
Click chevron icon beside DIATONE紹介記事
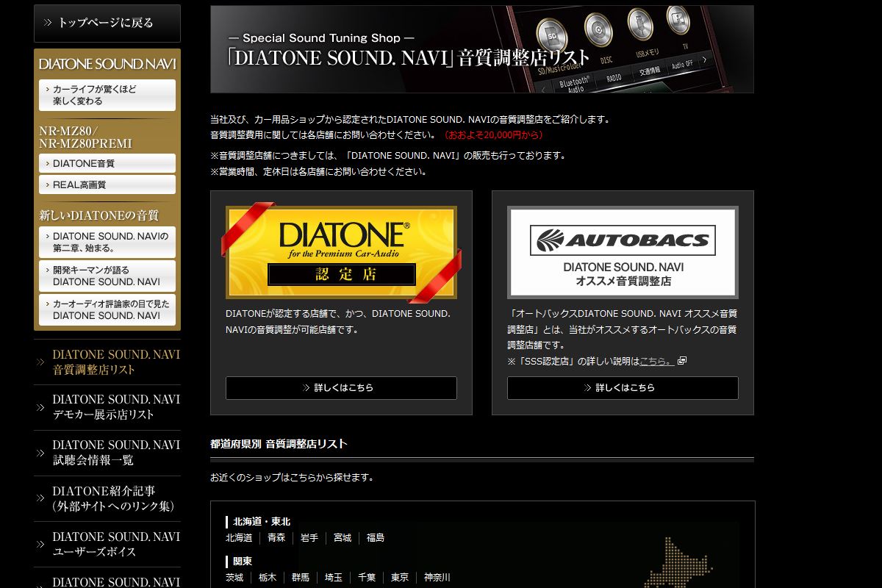[40, 499]
